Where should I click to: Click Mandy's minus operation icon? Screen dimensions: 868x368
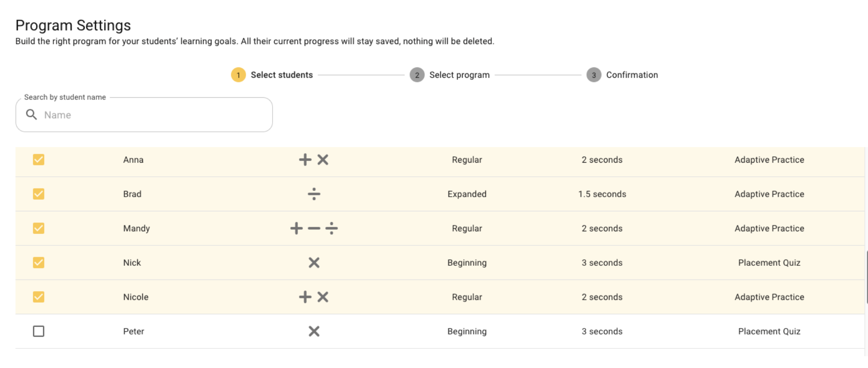click(314, 229)
